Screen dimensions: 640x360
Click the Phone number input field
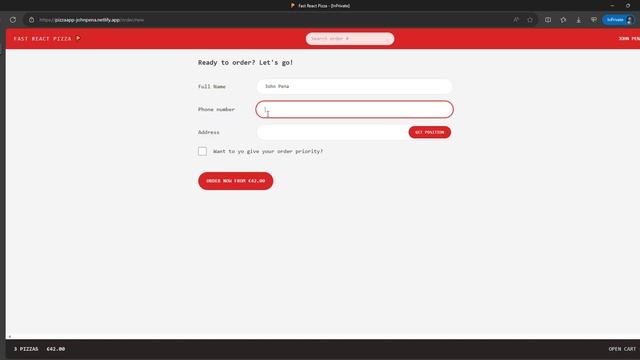coord(354,109)
